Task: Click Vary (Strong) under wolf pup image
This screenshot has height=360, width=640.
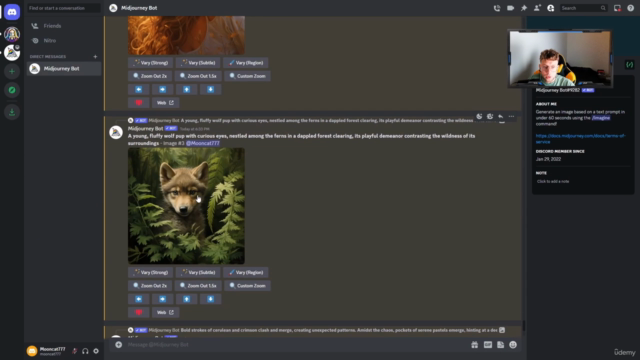Action: pos(151,272)
